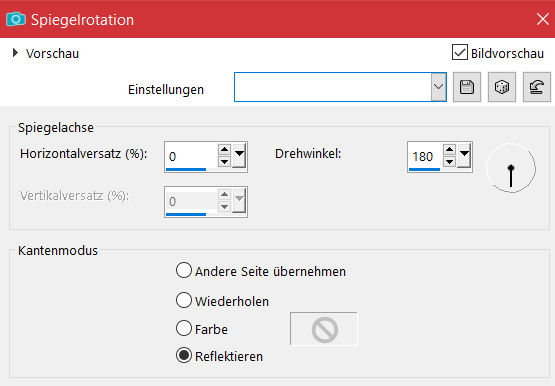This screenshot has width=555, height=386.
Task: Click the randomize parameters dice icon
Action: 502,87
